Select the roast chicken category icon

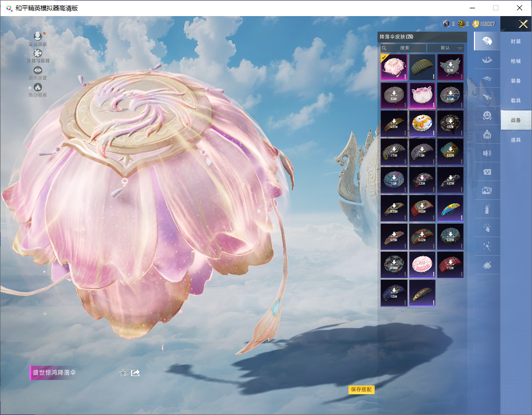[x=487, y=265]
